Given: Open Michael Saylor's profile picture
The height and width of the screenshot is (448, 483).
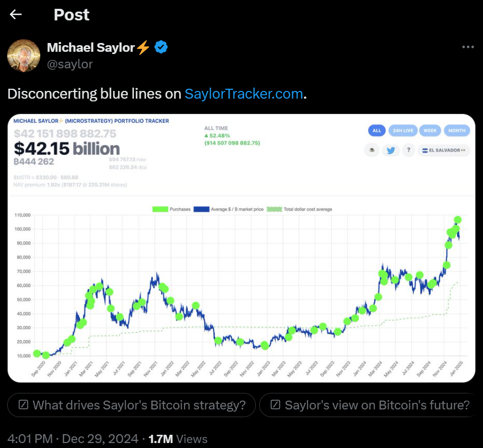Looking at the screenshot, I should [x=24, y=56].
